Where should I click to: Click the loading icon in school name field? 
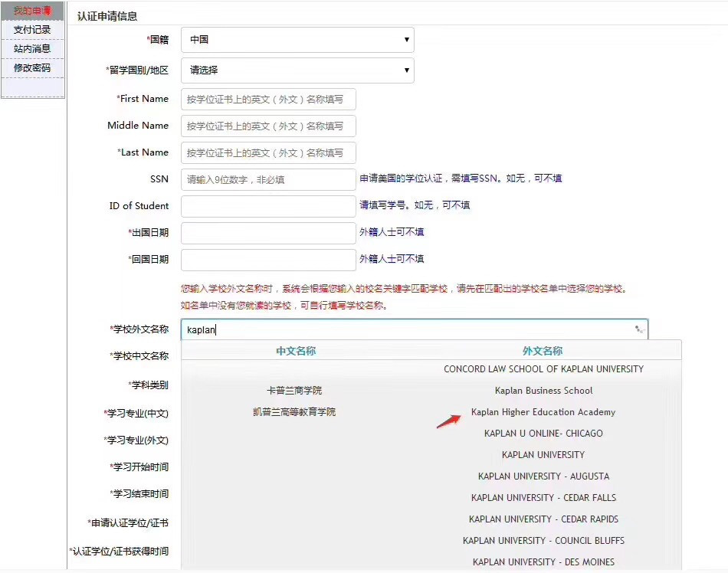click(x=638, y=329)
